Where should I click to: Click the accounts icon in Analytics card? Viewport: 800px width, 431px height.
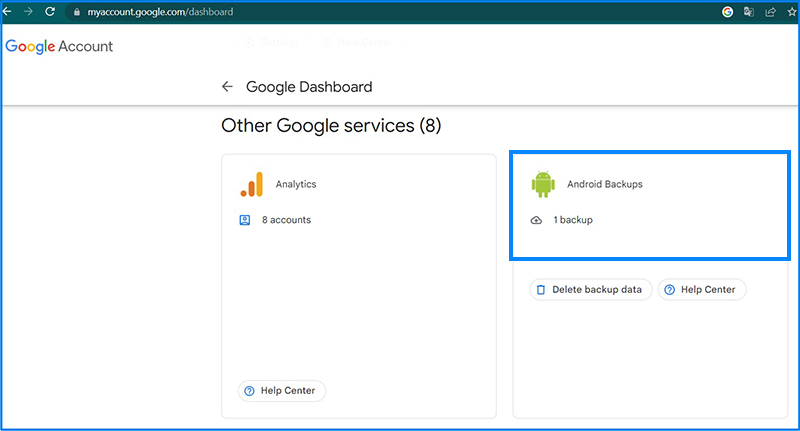[245, 220]
